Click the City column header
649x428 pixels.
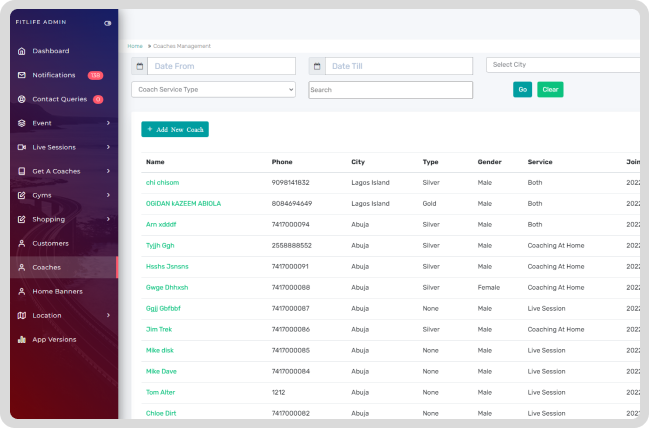pyautogui.click(x=358, y=162)
